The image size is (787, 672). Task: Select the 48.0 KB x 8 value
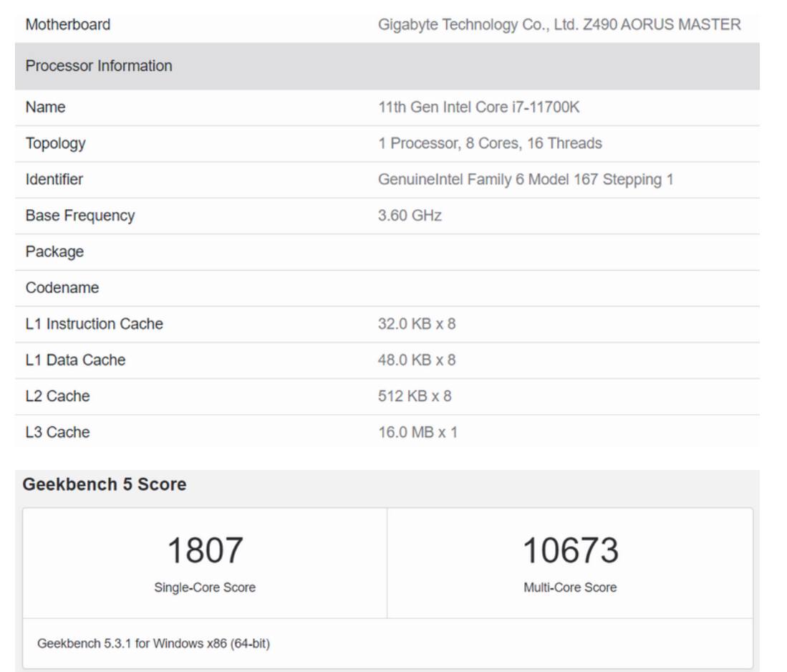pos(417,360)
